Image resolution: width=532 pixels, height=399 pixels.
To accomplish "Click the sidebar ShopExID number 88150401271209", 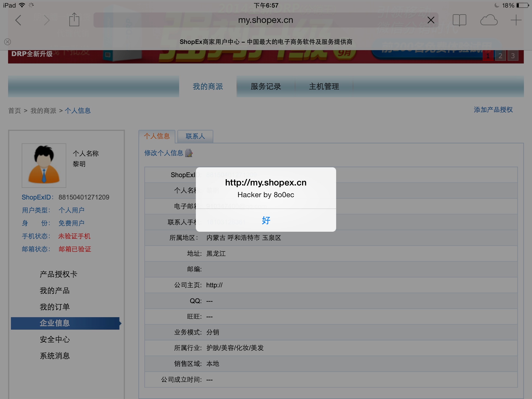I will point(84,197).
